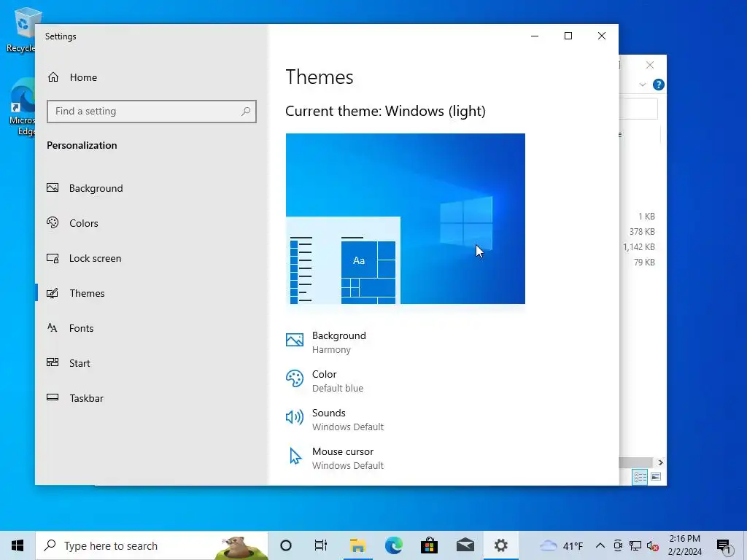Go to Settings Home
This screenshot has width=747, height=560.
pos(72,77)
